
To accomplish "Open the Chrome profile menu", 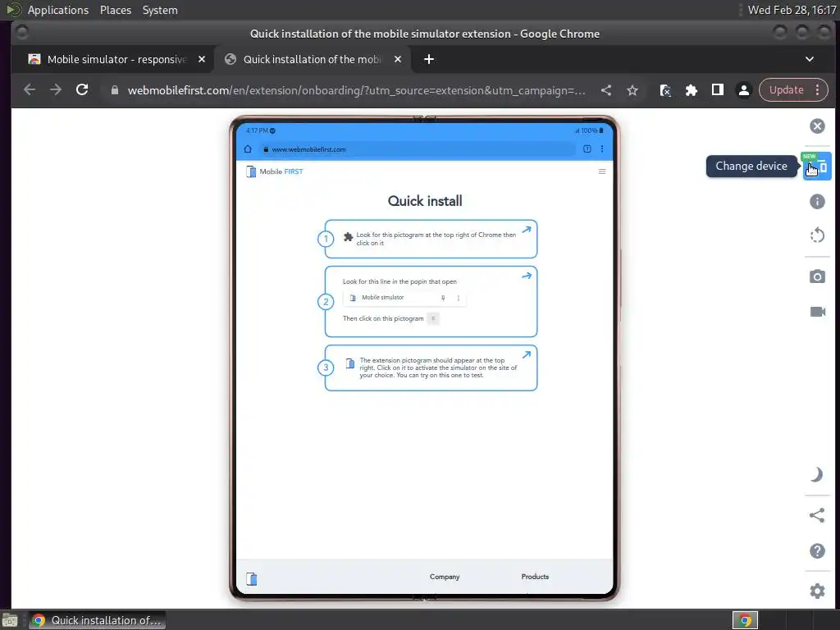I will point(743,90).
